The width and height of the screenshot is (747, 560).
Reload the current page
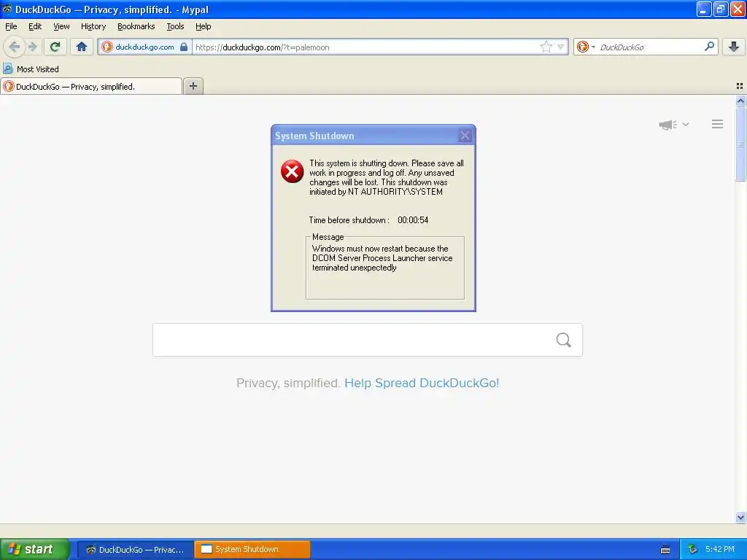(55, 47)
